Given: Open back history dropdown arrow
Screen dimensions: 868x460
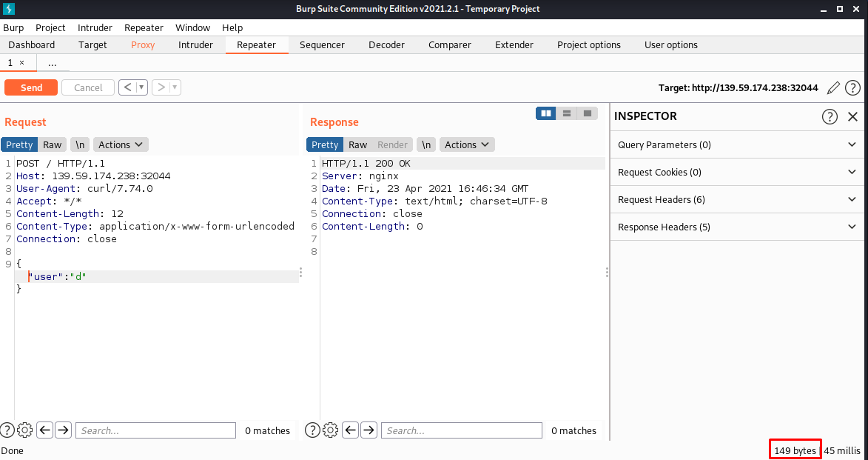Looking at the screenshot, I should click(142, 87).
